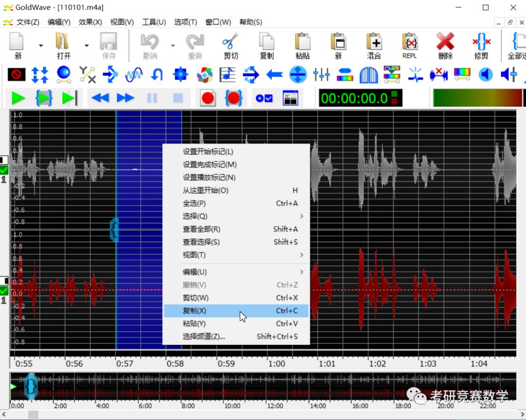Click the blue start marker handle on the waveform
The height and width of the screenshot is (420, 526).
coord(114,230)
